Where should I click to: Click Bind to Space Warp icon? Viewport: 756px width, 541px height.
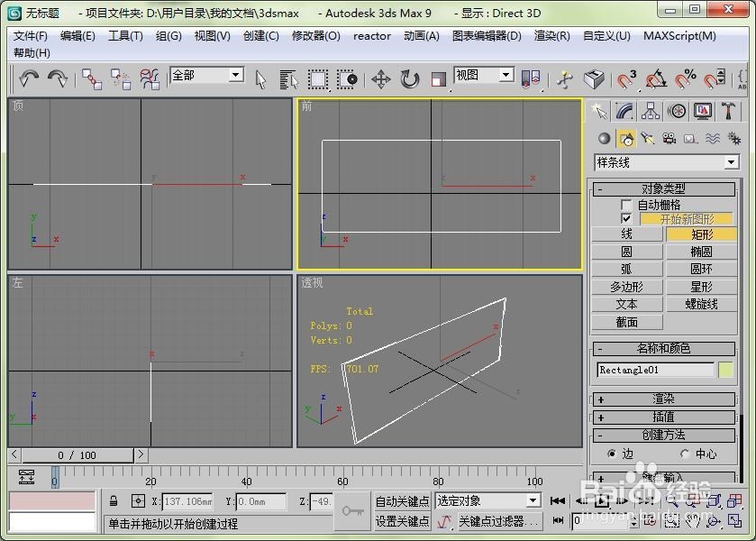[150, 78]
